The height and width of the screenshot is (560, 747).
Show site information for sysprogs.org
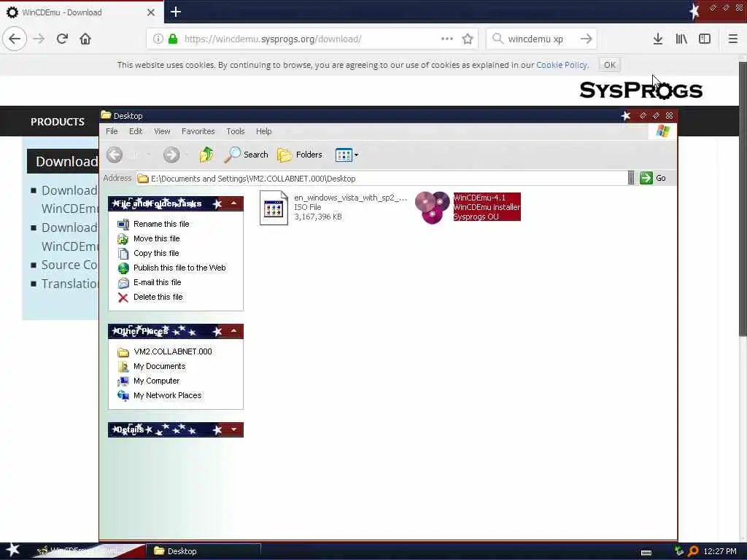click(158, 39)
